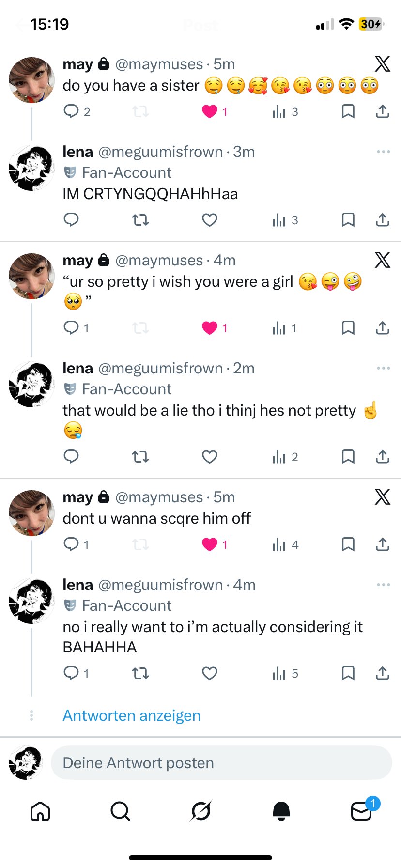This screenshot has height=868, width=401.
Task: Reply to may's "dont u wanna scqre him off"
Action: click(71, 544)
